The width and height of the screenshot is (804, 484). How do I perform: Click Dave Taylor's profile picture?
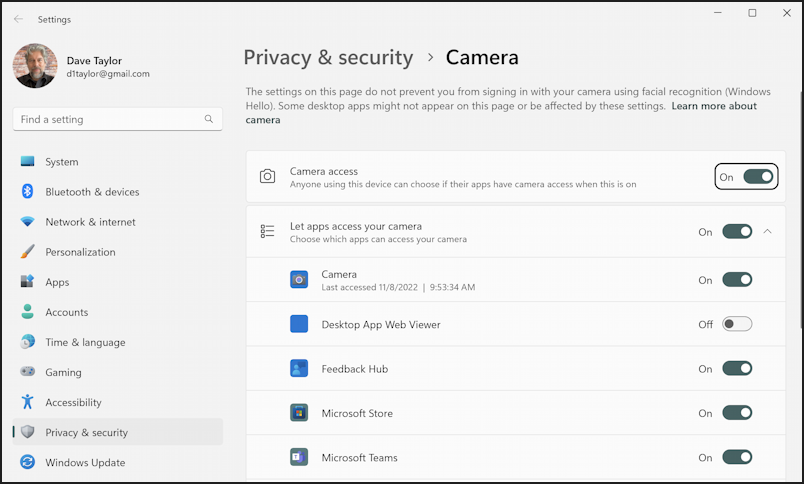click(35, 66)
